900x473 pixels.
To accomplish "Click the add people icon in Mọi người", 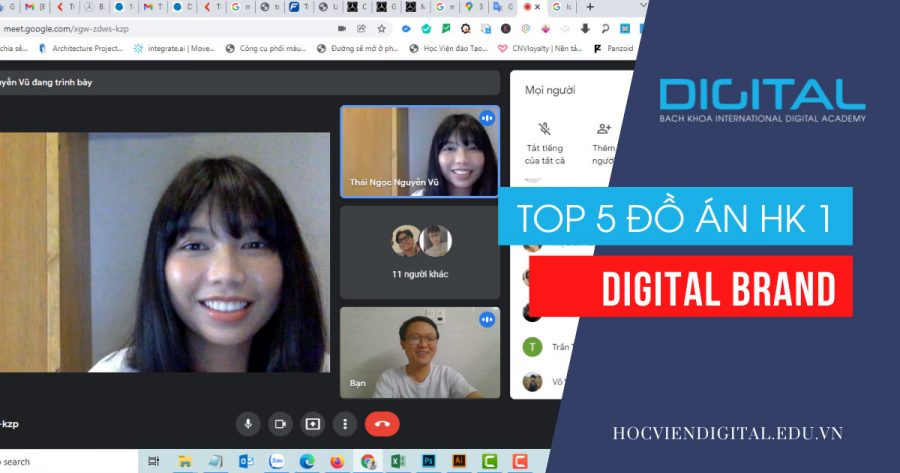I will point(604,129).
